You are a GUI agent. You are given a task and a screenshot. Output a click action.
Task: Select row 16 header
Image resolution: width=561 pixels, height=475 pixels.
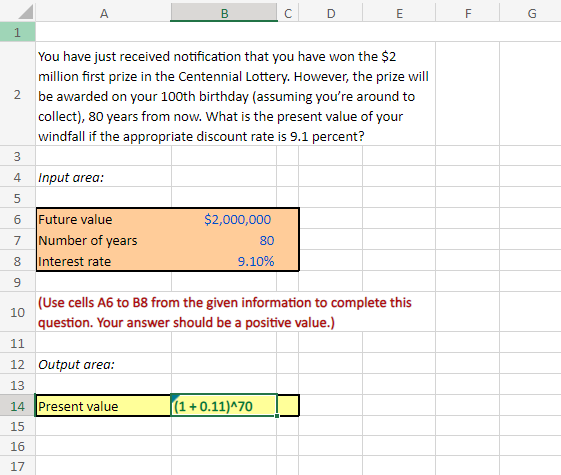click(x=18, y=446)
